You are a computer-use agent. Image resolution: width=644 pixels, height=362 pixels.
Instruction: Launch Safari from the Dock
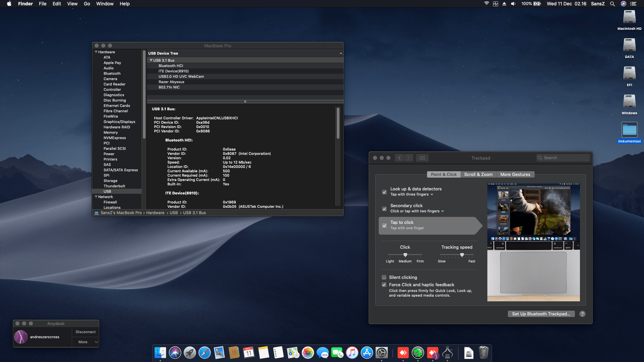tap(205, 353)
